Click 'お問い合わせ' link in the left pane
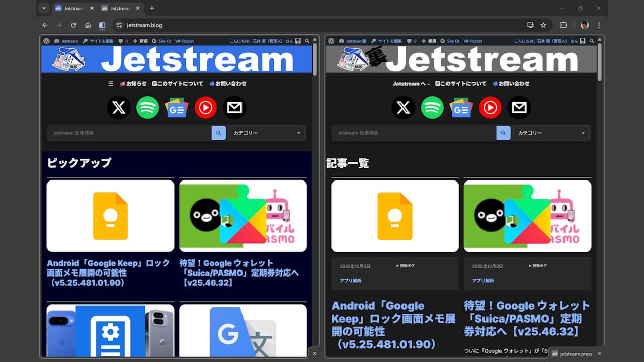Image resolution: width=644 pixels, height=362 pixels. coord(228,84)
